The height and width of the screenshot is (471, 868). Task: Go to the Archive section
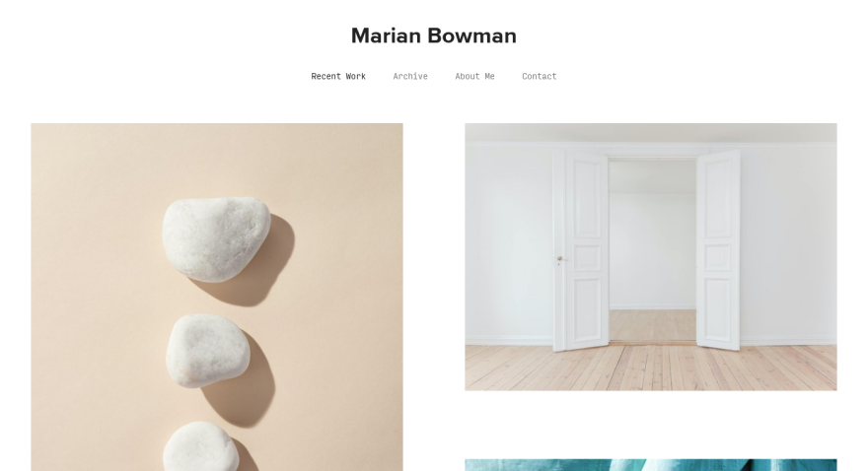pos(410,76)
